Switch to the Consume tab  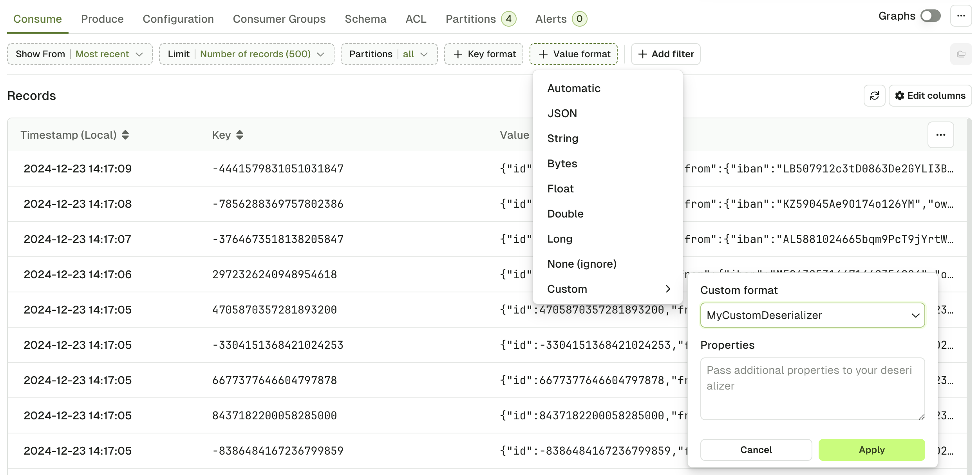[38, 19]
